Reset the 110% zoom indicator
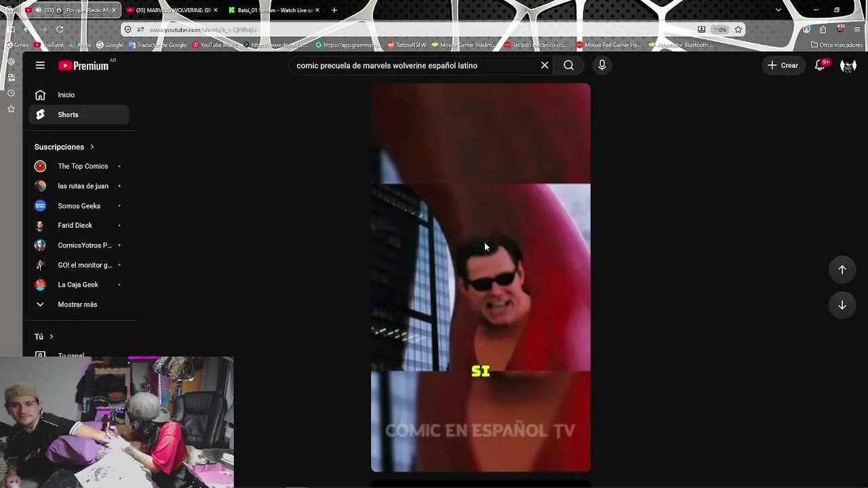 (x=719, y=29)
